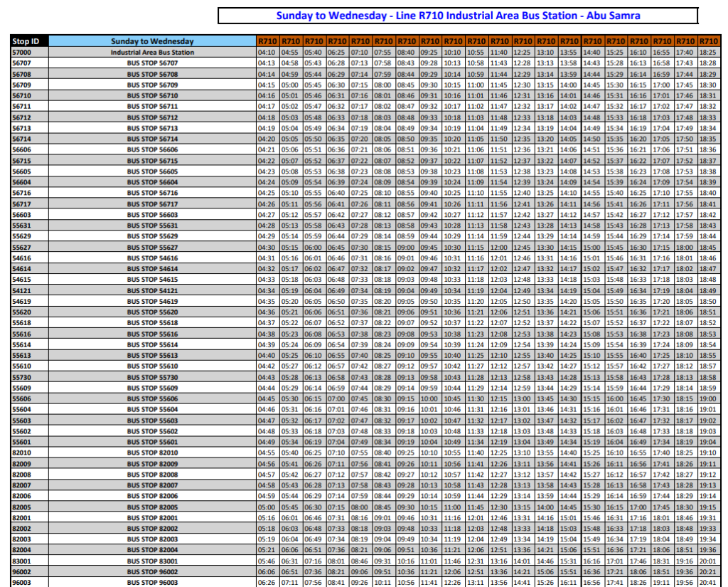Click the last orange R710 column header

pos(708,41)
